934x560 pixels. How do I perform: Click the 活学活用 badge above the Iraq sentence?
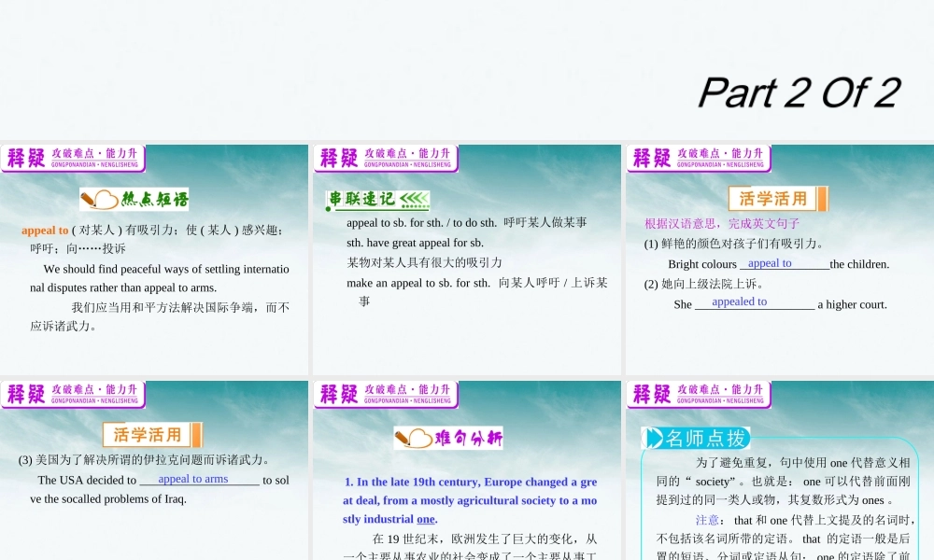tap(152, 435)
